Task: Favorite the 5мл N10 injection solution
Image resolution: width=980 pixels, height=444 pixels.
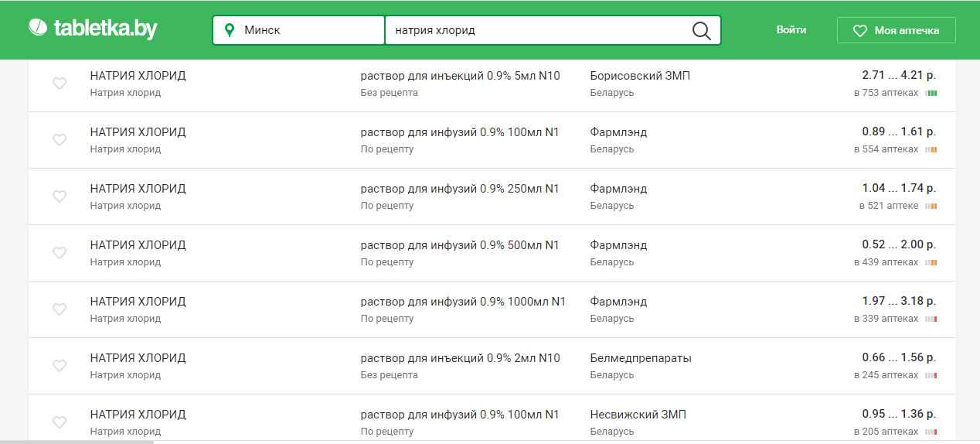Action: click(x=60, y=84)
